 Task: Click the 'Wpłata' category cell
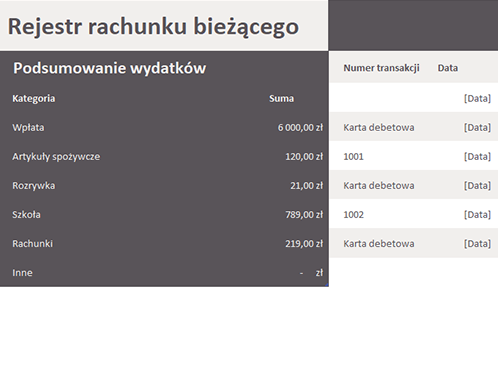(28, 127)
